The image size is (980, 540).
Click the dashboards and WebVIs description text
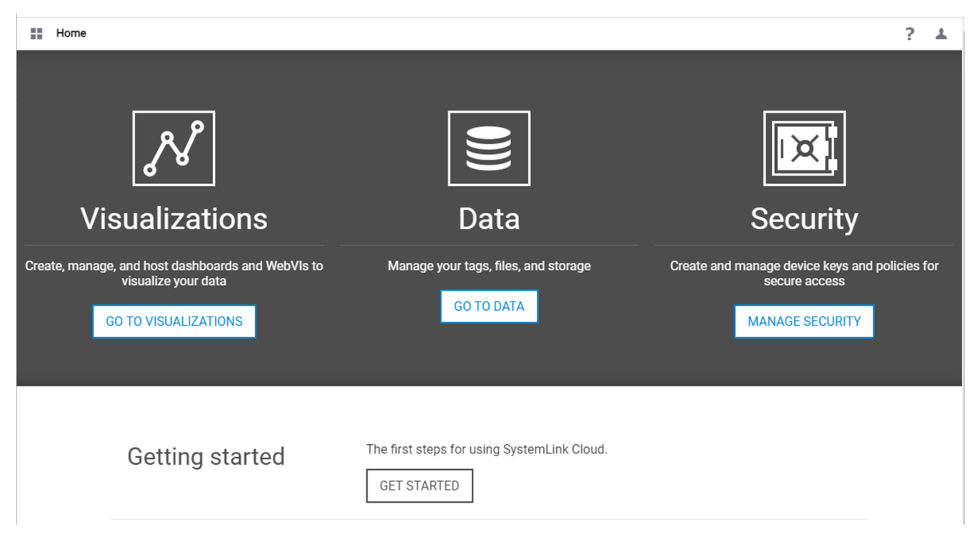coord(174,273)
